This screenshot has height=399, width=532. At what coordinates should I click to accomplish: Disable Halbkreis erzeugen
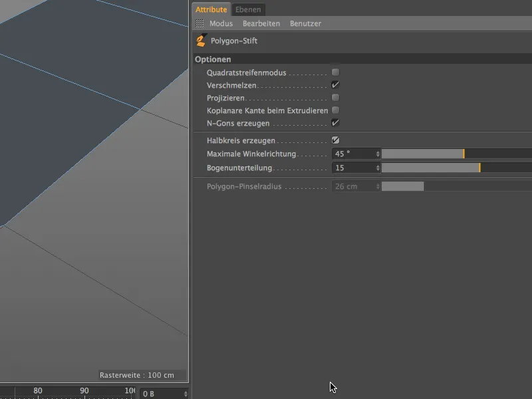(x=336, y=140)
